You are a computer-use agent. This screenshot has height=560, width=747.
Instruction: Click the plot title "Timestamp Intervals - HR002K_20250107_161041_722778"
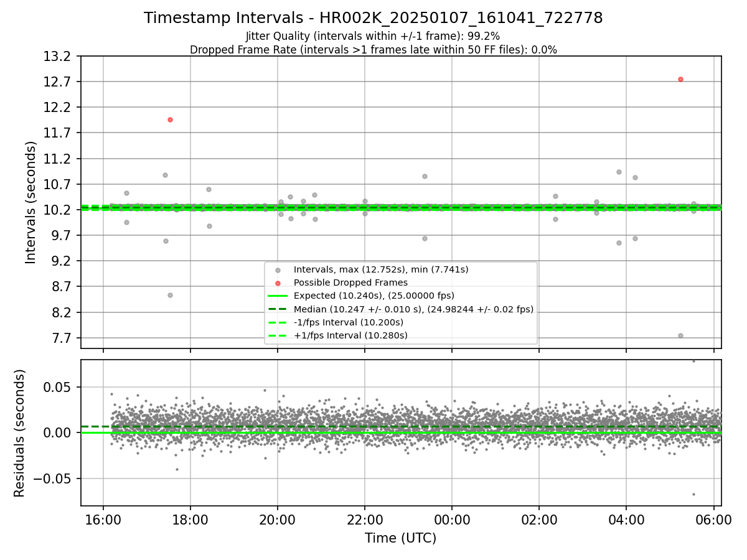[373, 18]
